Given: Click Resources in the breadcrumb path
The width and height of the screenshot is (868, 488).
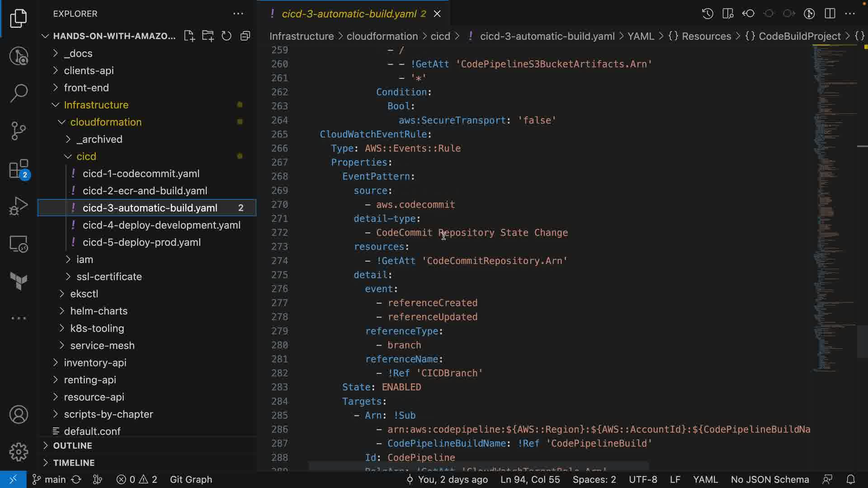Looking at the screenshot, I should click(x=706, y=36).
